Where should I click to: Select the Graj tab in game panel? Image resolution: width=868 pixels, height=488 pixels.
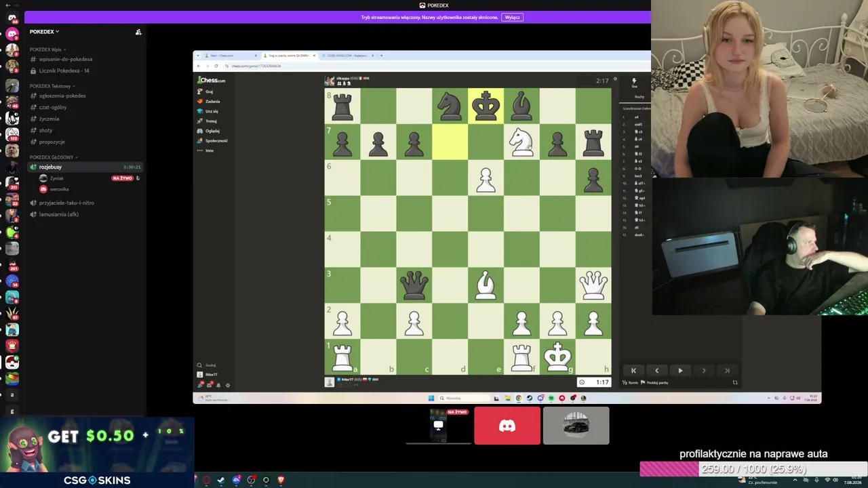click(635, 83)
